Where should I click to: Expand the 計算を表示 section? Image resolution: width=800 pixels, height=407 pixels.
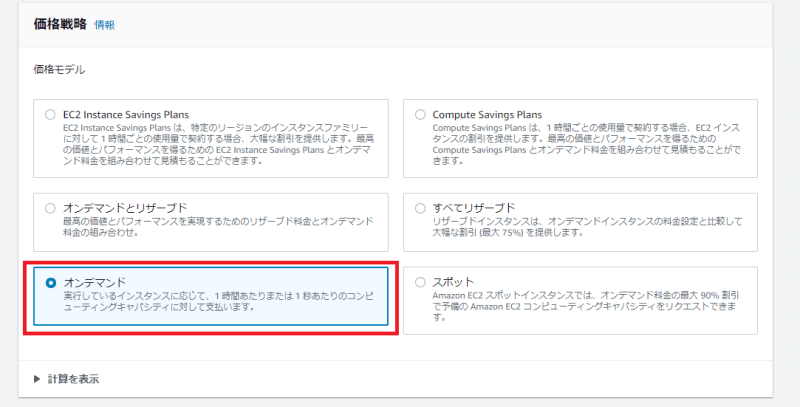[x=66, y=379]
